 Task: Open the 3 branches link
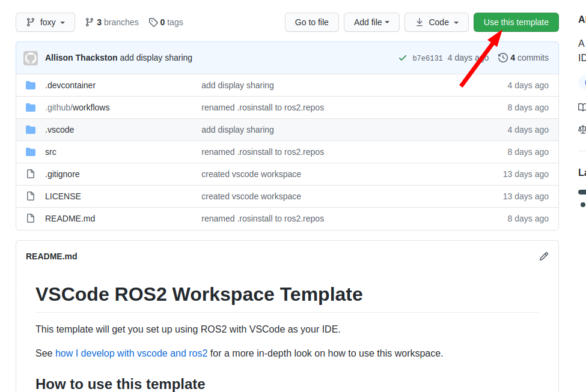(x=112, y=22)
